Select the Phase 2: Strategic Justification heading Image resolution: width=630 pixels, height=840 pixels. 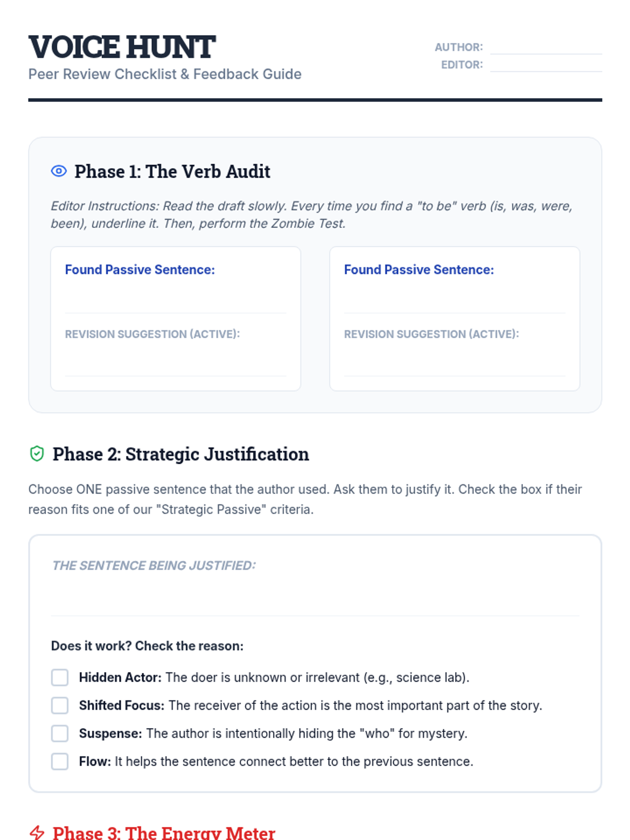pos(181,454)
